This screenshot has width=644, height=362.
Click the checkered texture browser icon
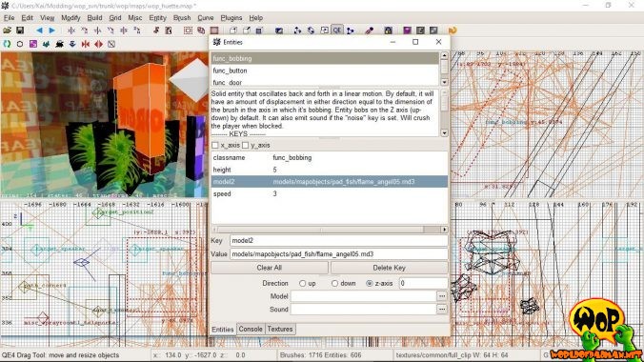click(433, 30)
